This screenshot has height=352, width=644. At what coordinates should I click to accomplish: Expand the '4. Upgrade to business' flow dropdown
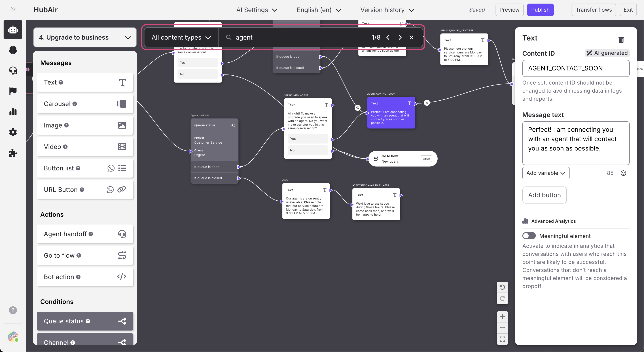point(85,38)
